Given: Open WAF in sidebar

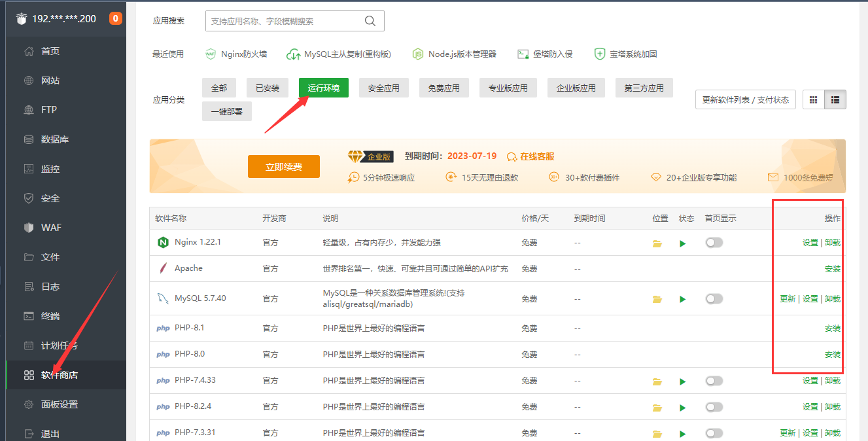Looking at the screenshot, I should click(65, 228).
